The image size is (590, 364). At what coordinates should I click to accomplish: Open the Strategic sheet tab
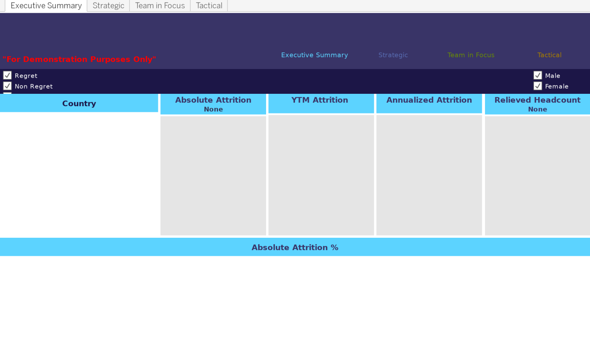(x=108, y=6)
